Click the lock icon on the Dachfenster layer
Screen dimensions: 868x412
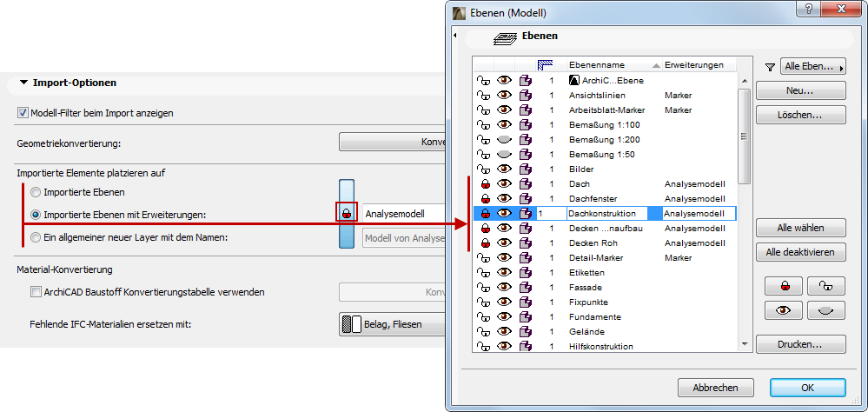coord(484,198)
